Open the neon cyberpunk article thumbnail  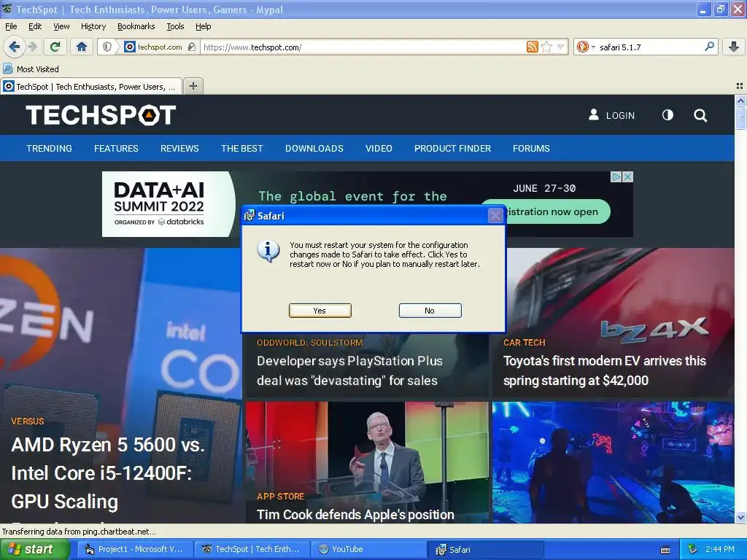[613, 462]
